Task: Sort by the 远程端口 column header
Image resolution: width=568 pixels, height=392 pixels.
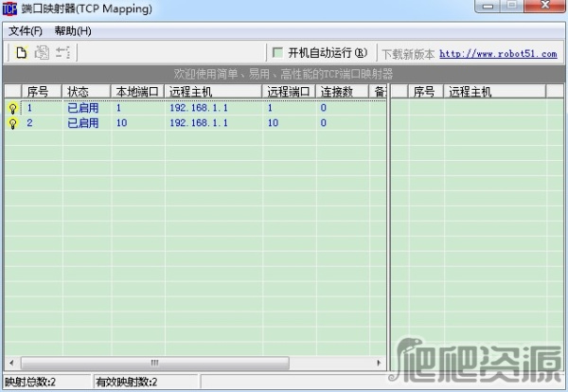Action: coord(289,92)
